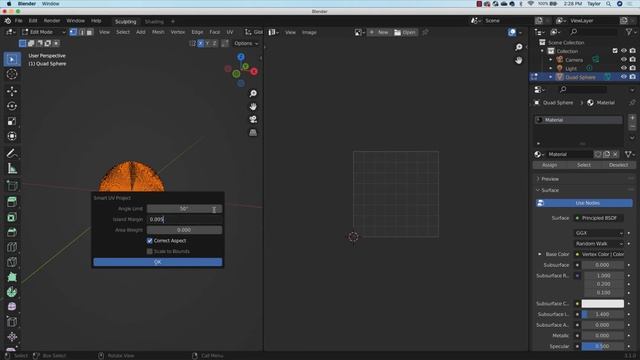The width and height of the screenshot is (640, 360).
Task: Select the Select Box tool
Action: [12, 60]
